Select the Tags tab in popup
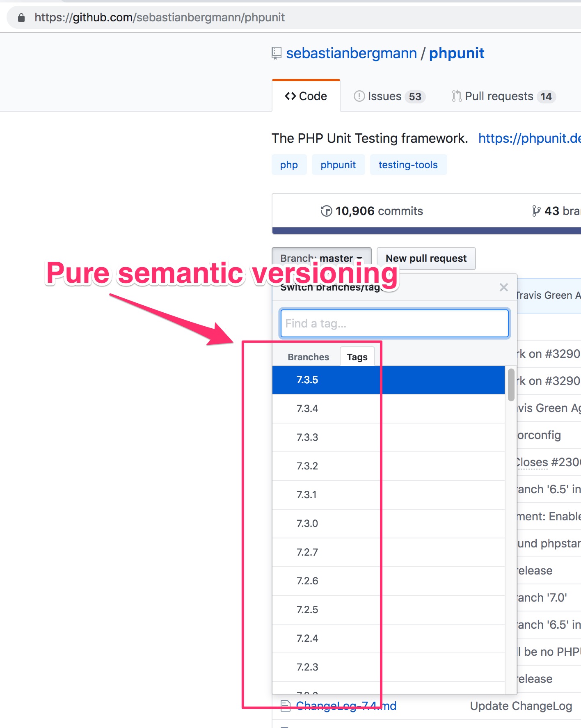The width and height of the screenshot is (581, 728). point(357,357)
